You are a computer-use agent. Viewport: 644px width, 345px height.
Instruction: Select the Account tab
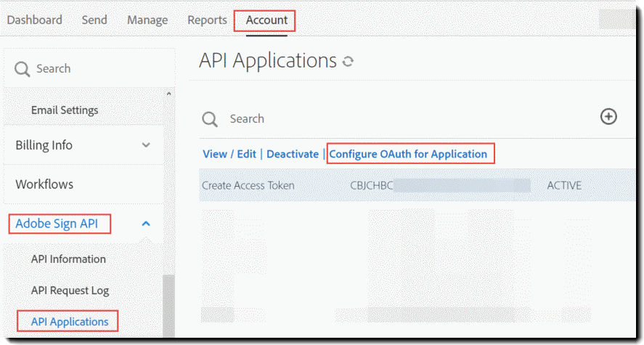tap(266, 20)
